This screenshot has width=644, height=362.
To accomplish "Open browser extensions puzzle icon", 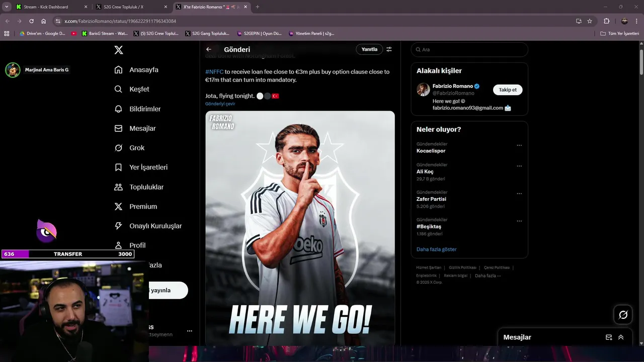I will (606, 21).
